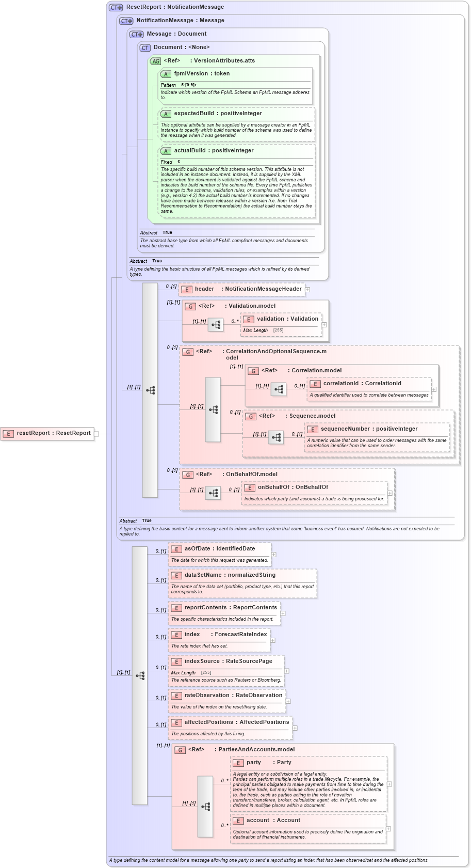Expand the reportContents element

pos(283,613)
